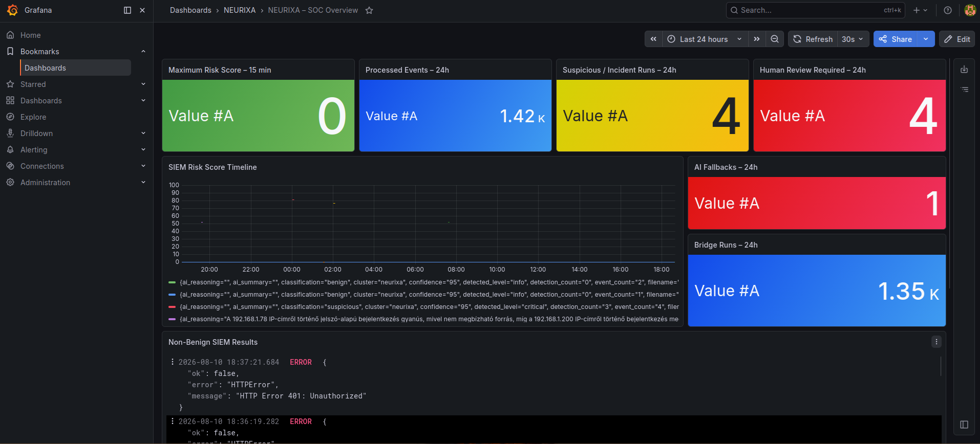Open the Home sidebar item
Screen dimensions: 980x444
coord(31,35)
